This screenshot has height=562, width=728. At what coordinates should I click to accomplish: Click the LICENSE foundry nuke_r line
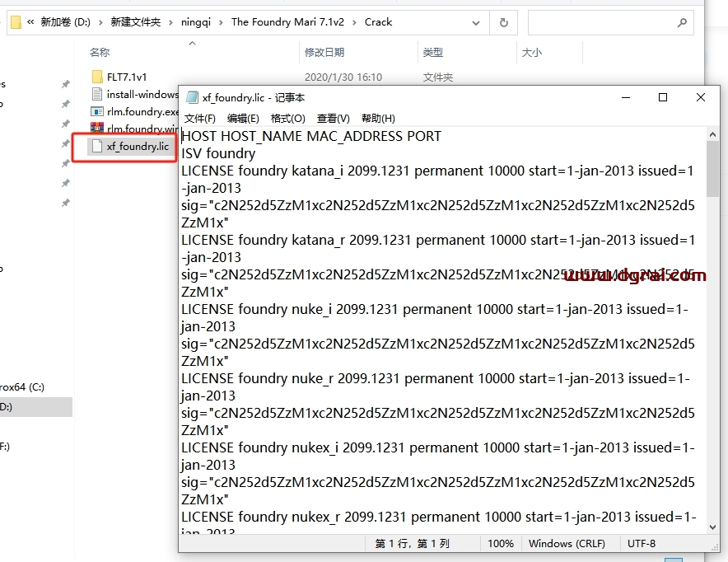pyautogui.click(x=436, y=378)
